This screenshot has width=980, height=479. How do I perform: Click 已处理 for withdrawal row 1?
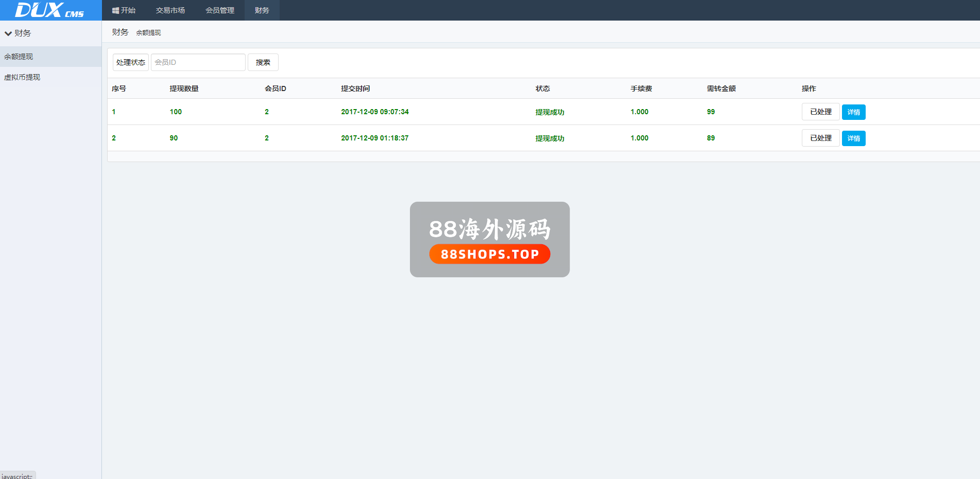coord(820,112)
